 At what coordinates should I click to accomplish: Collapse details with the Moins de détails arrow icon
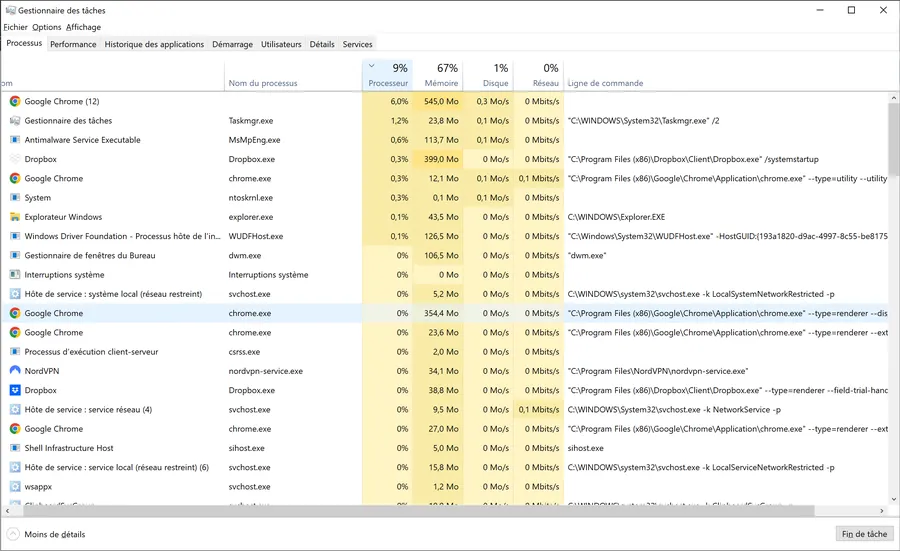[x=13, y=534]
